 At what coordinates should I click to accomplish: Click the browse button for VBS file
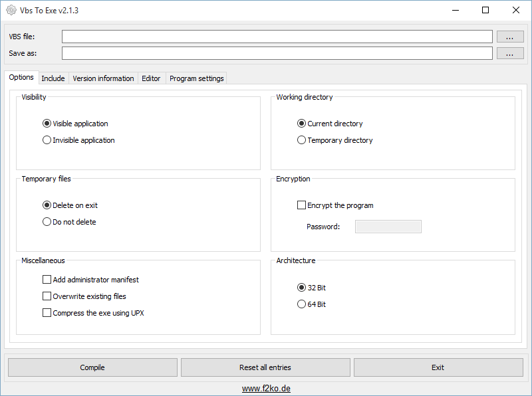[x=509, y=37]
